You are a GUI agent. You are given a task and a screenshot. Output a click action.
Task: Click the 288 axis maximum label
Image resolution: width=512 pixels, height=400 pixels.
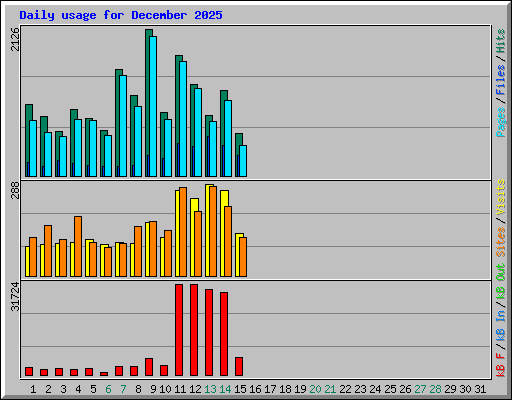pos(15,190)
